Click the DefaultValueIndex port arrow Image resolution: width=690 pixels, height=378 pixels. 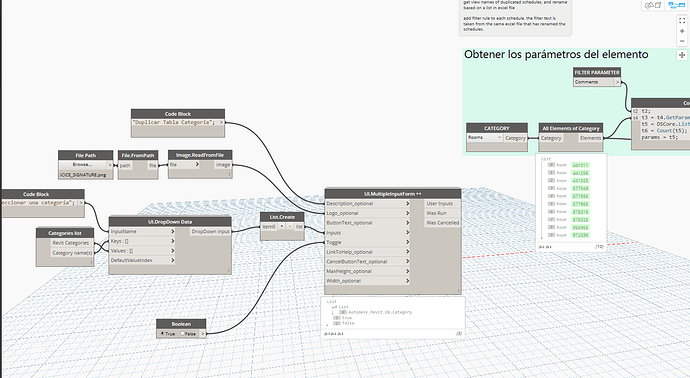click(x=172, y=261)
